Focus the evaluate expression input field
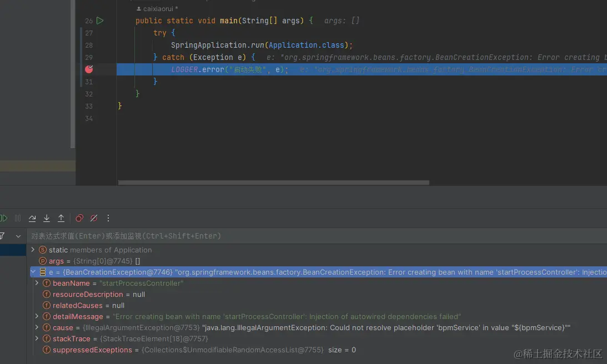The width and height of the screenshot is (607, 364). click(317, 236)
